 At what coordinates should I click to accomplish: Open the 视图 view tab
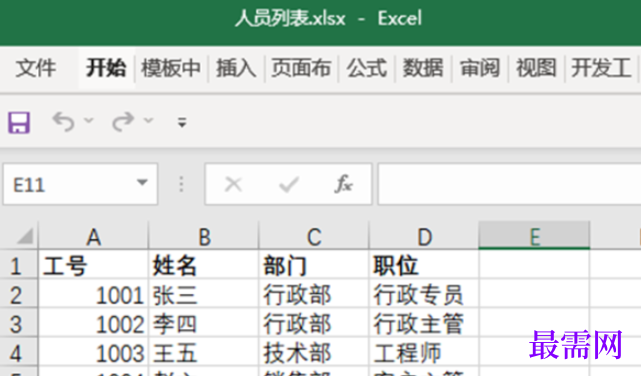pos(536,68)
